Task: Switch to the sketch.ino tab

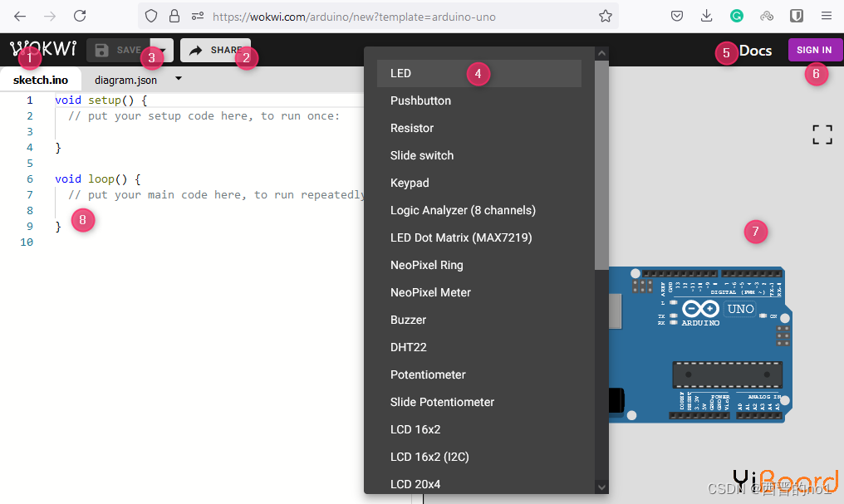Action: pos(41,81)
